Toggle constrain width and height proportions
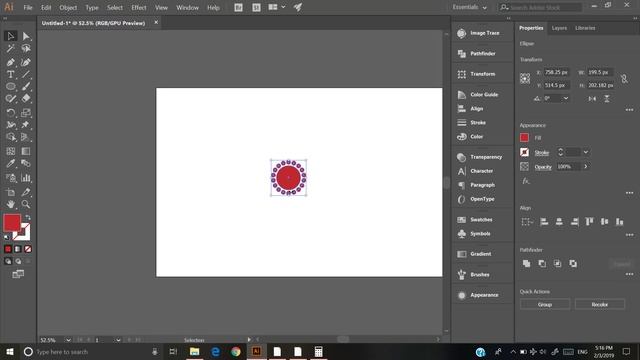This screenshot has width=640, height=360. click(624, 79)
